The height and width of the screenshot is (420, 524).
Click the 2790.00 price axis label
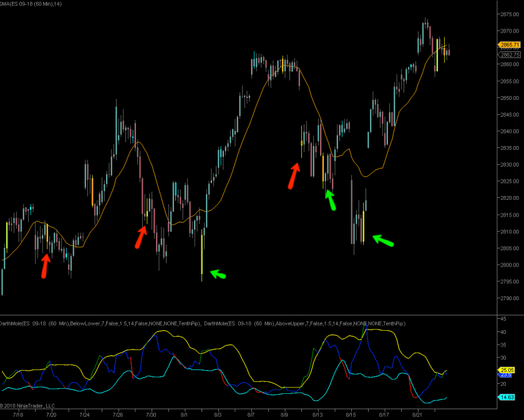pyautogui.click(x=508, y=298)
